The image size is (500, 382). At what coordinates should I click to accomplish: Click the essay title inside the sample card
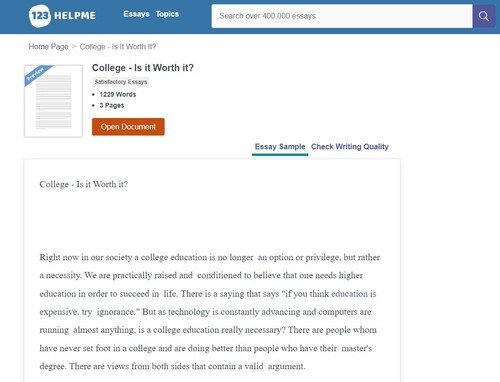pos(84,184)
